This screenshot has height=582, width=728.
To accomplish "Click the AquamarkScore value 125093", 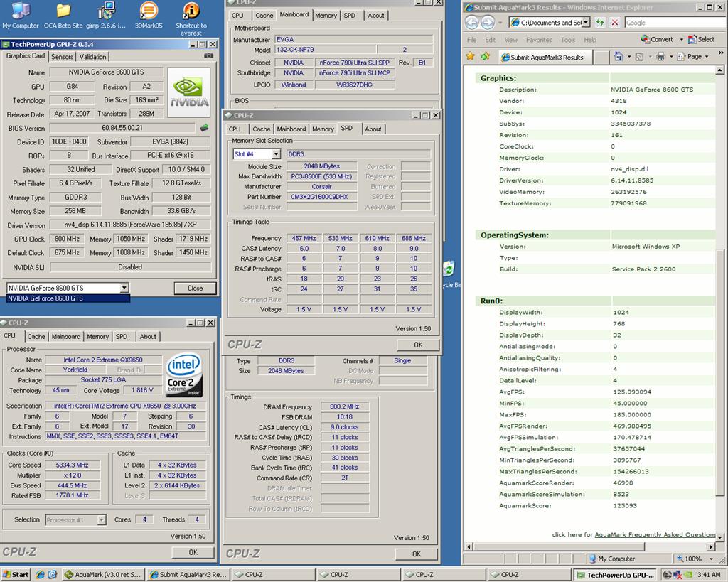I will tap(625, 505).
